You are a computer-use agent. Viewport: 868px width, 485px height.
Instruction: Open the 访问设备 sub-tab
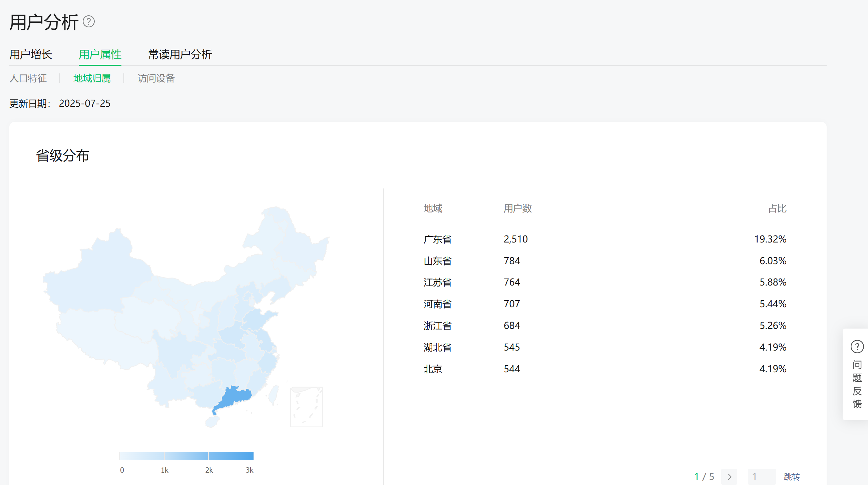(156, 78)
